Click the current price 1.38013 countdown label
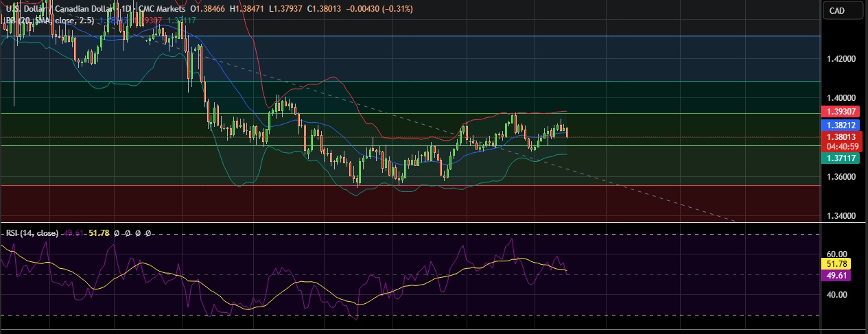 pyautogui.click(x=841, y=141)
